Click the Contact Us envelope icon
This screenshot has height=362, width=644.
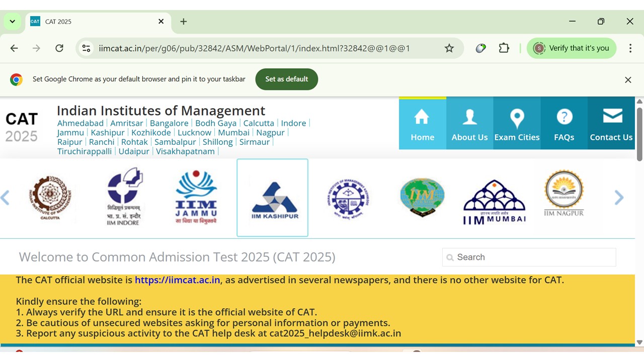coord(612,116)
